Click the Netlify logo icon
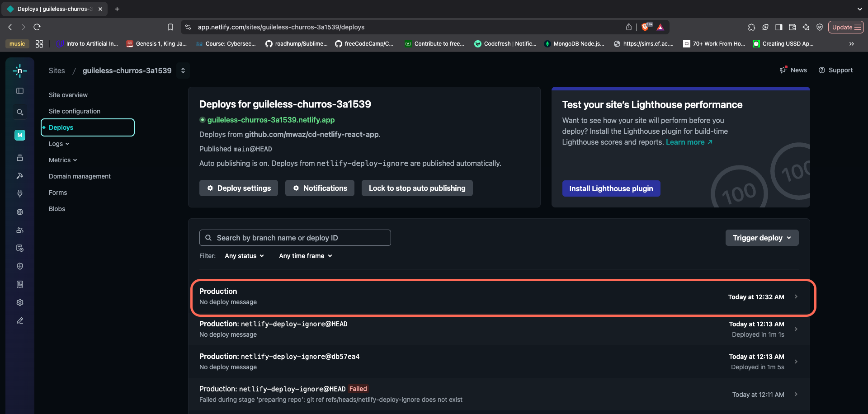868x414 pixels. [20, 71]
